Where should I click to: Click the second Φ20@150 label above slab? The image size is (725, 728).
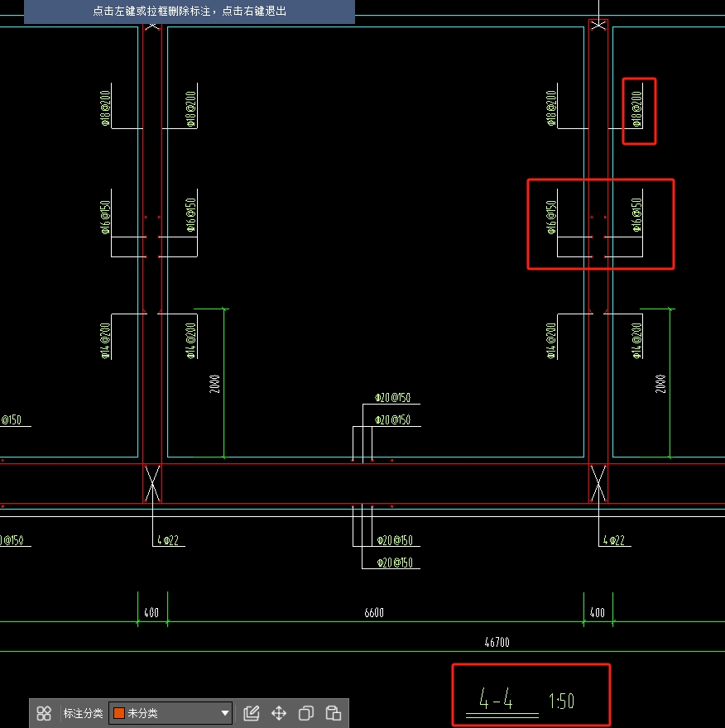392,420
